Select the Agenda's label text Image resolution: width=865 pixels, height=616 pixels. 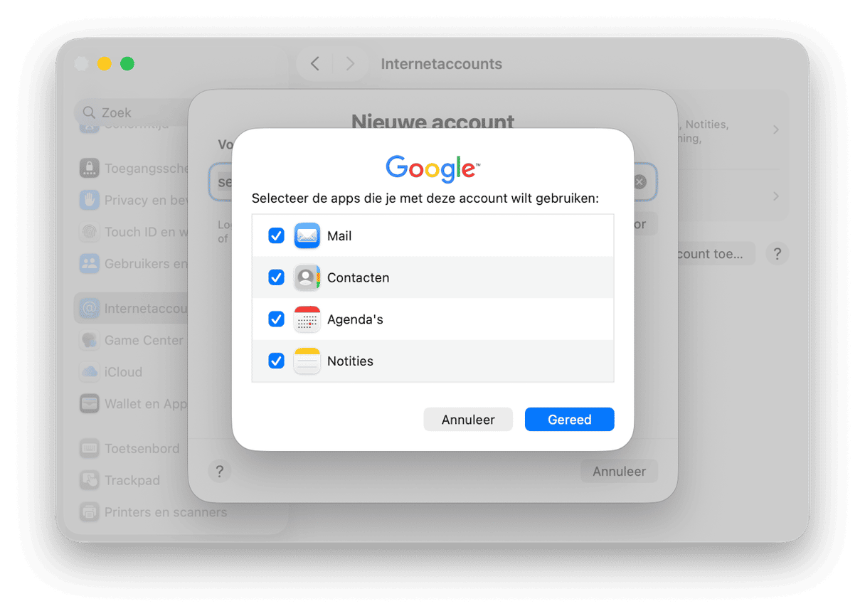355,319
